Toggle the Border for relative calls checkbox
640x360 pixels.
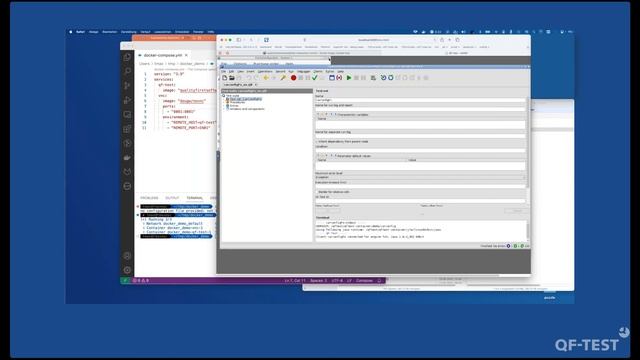(317, 192)
